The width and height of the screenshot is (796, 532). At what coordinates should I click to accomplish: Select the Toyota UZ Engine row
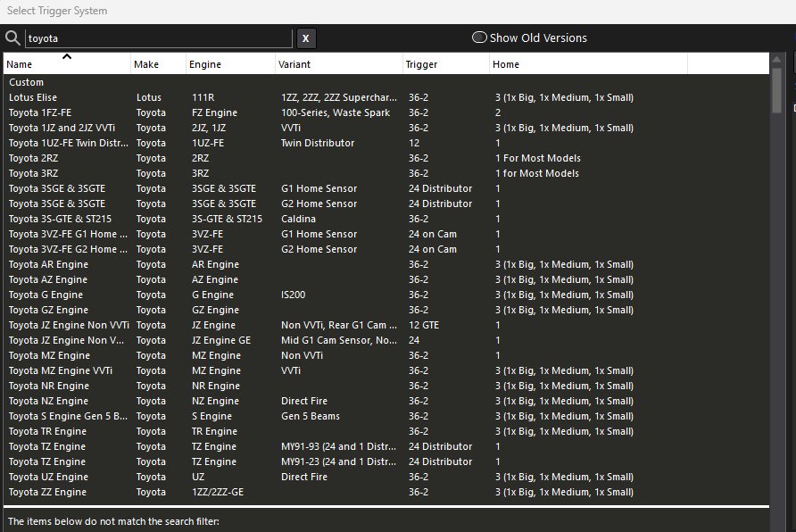click(x=386, y=478)
